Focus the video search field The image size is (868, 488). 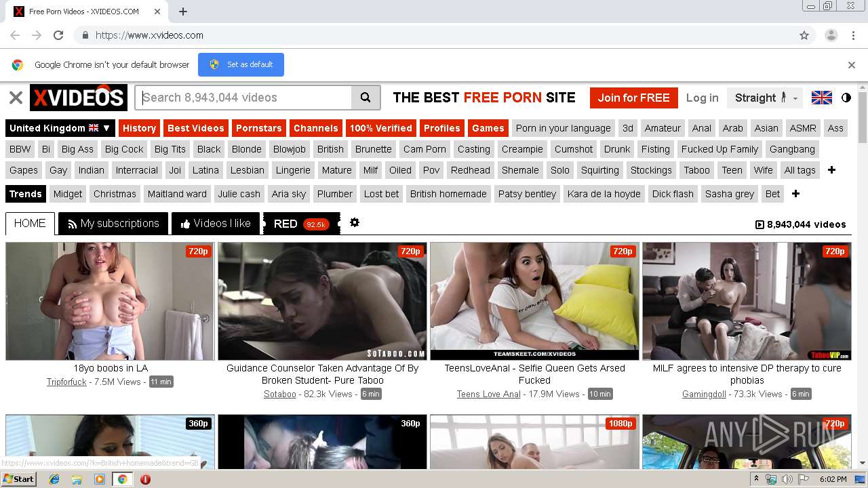click(x=244, y=98)
